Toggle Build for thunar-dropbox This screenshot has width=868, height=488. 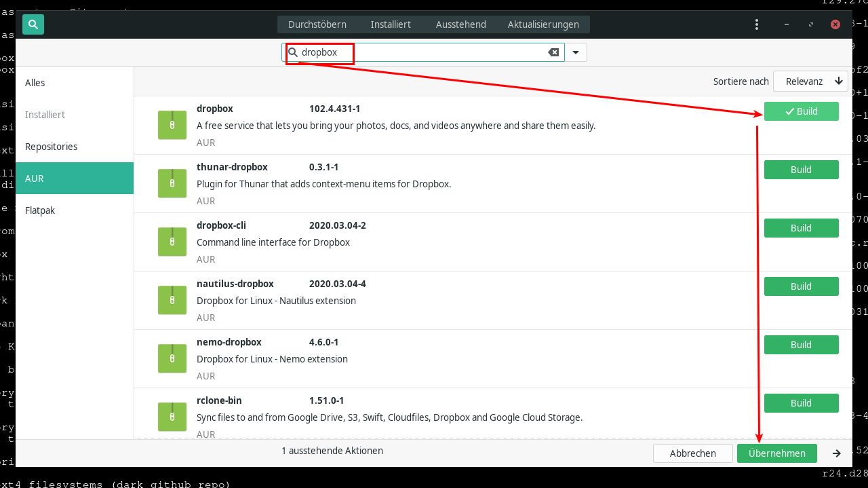pos(802,170)
